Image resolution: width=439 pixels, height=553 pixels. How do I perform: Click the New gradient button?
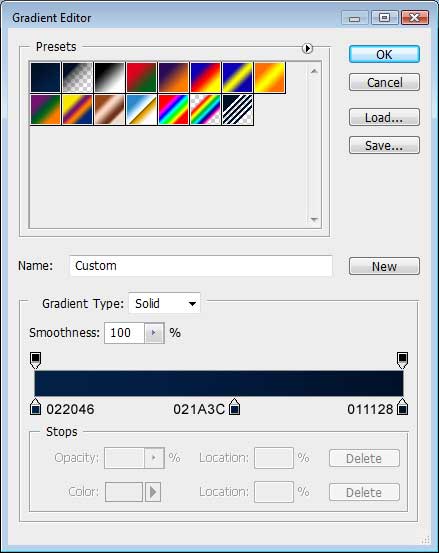point(384,266)
